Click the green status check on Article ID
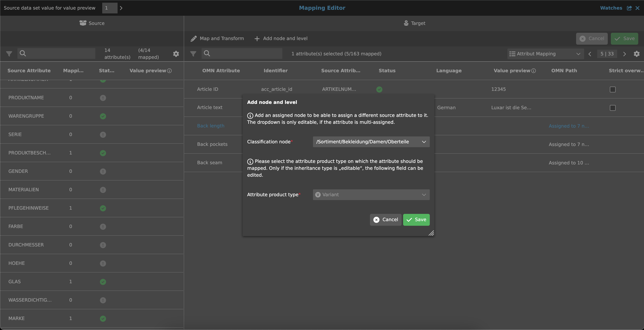The image size is (644, 330). (379, 89)
